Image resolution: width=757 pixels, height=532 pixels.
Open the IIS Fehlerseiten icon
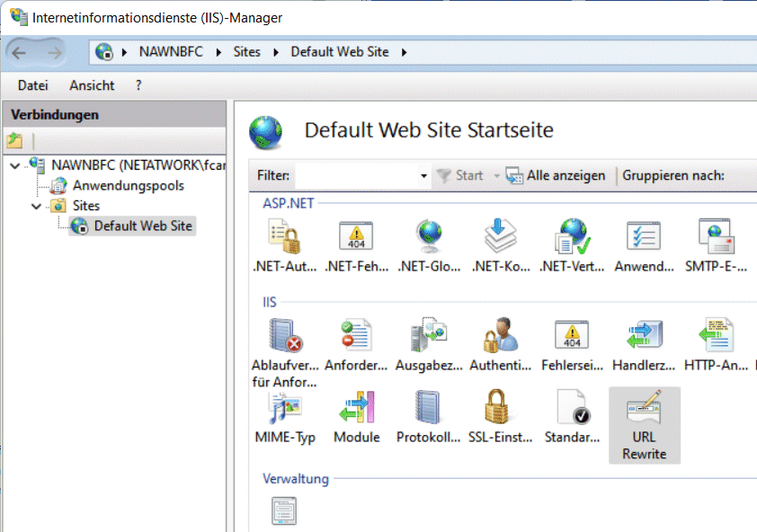click(572, 334)
